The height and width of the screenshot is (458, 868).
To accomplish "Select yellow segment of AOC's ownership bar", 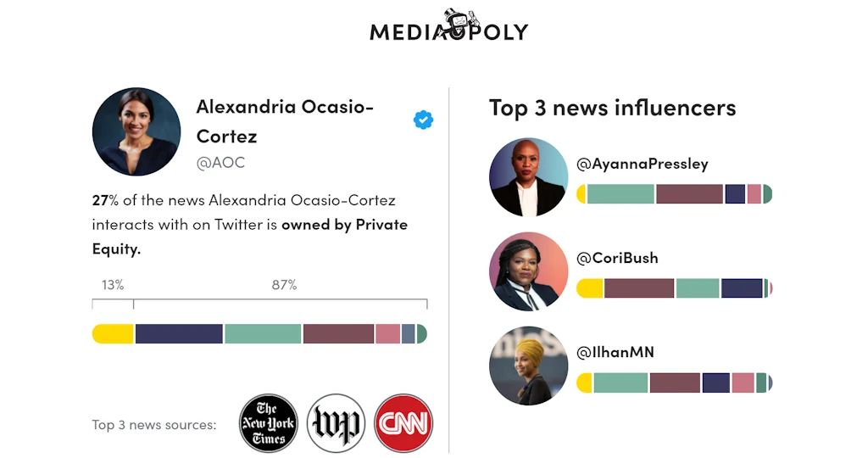I will click(113, 333).
